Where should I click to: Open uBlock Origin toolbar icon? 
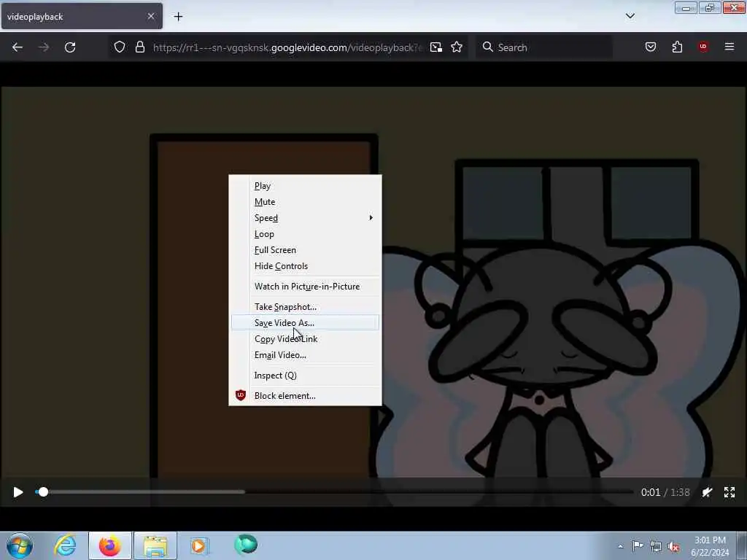(703, 47)
